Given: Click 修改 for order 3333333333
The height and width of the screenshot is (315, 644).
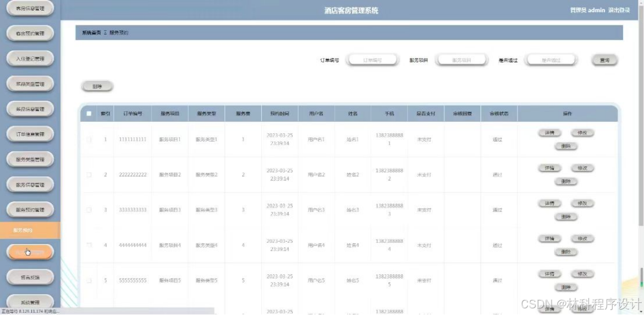Looking at the screenshot, I should tap(582, 203).
